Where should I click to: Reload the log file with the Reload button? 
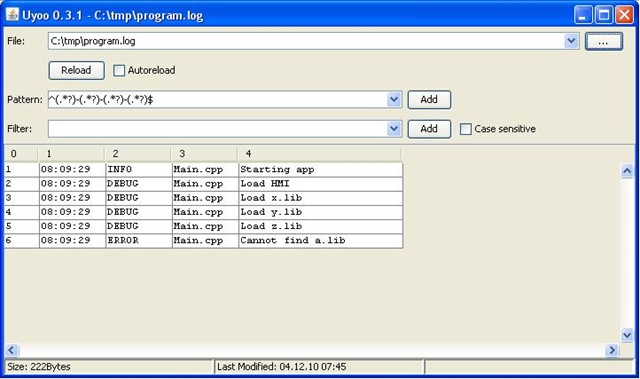click(x=76, y=70)
